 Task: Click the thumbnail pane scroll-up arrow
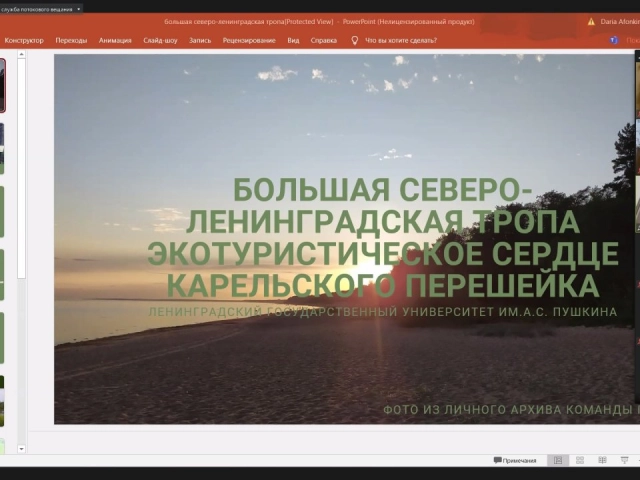(x=22, y=54)
